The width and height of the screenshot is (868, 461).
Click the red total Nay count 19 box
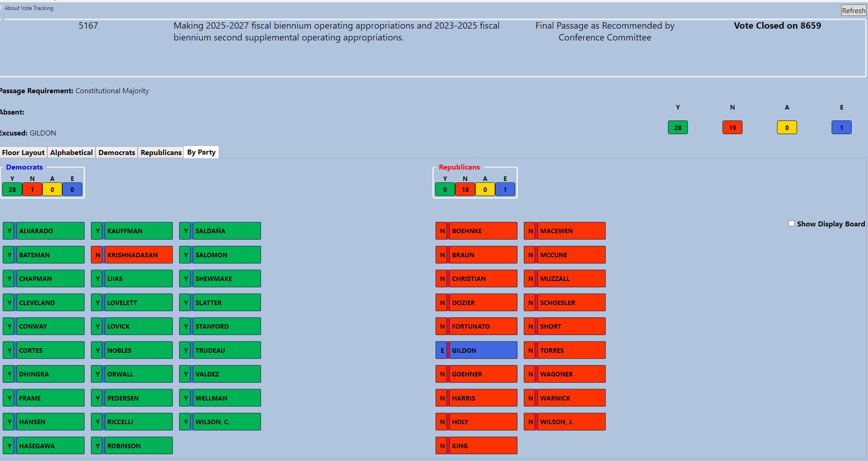[732, 128]
